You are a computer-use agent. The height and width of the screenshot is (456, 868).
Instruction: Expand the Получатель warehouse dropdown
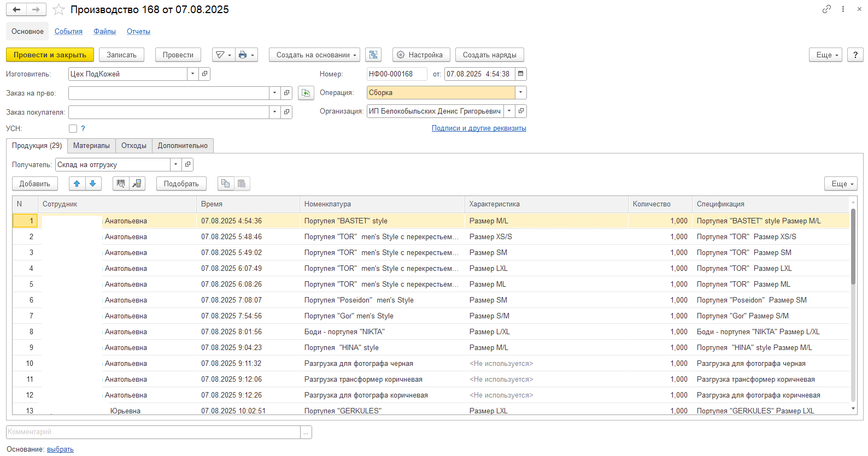click(175, 164)
